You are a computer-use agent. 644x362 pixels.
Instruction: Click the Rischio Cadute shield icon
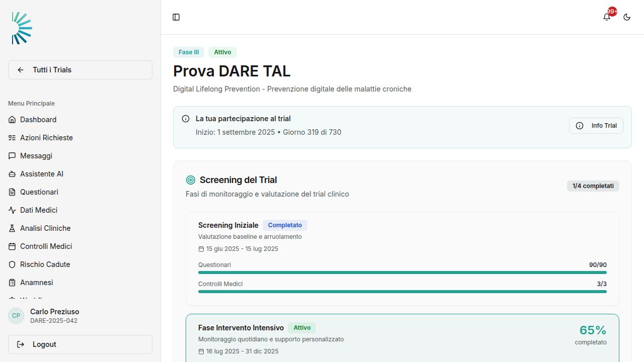[x=12, y=264]
